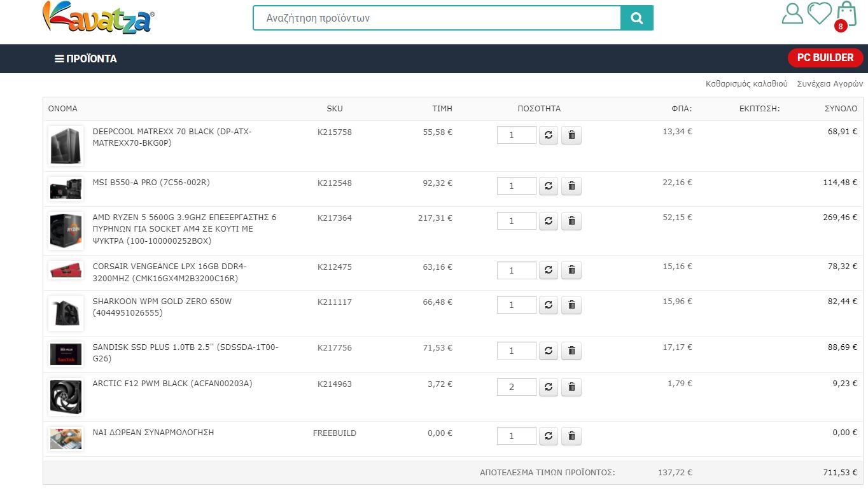Click Συνέχεια Αγορών link

click(x=830, y=84)
